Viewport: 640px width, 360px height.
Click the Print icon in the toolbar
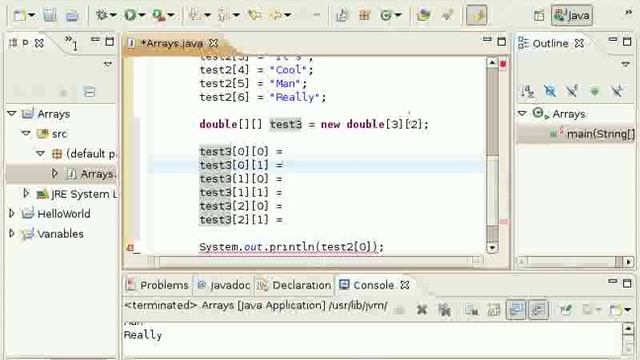pyautogui.click(x=72, y=16)
